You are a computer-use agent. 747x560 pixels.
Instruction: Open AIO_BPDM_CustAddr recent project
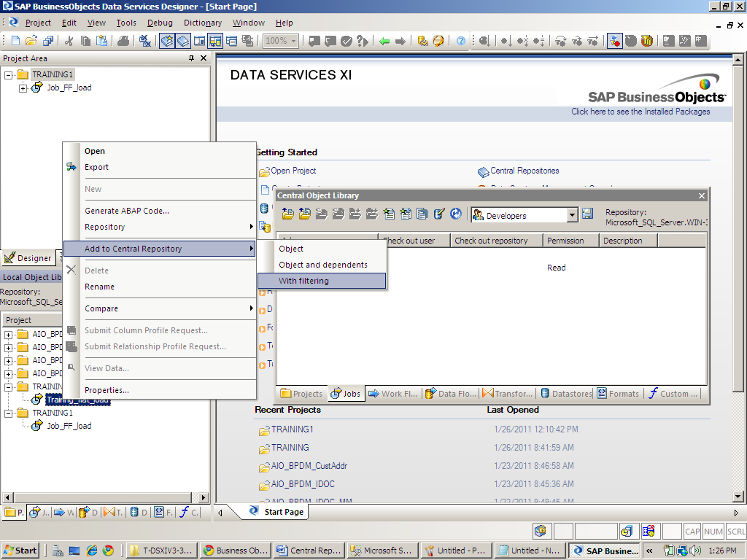pyautogui.click(x=309, y=466)
